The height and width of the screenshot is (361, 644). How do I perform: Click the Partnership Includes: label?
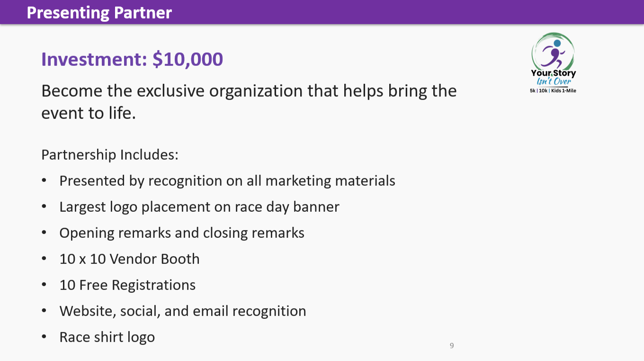pos(110,155)
